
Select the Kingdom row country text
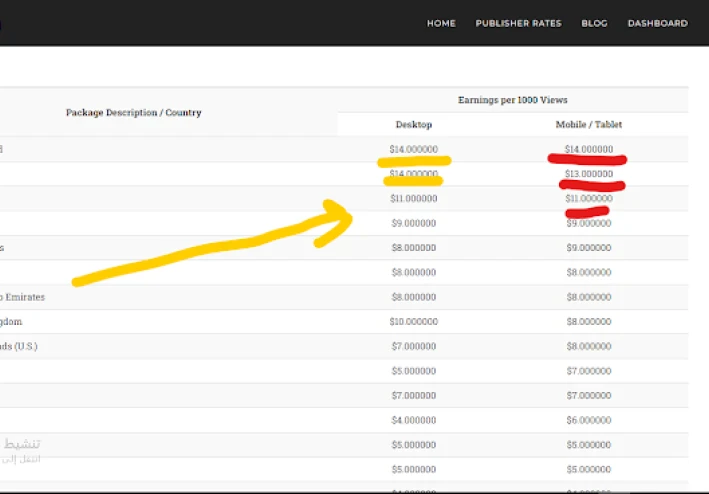tap(11, 322)
